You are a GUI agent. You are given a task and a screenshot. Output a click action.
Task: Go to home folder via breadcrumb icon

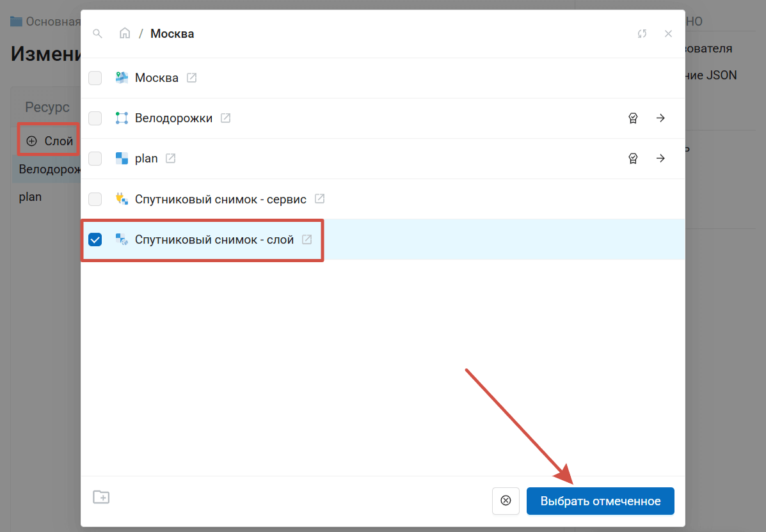tap(125, 34)
